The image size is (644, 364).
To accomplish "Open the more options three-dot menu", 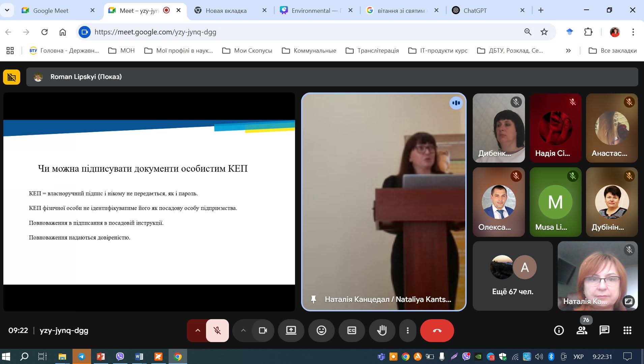I will pyautogui.click(x=408, y=331).
